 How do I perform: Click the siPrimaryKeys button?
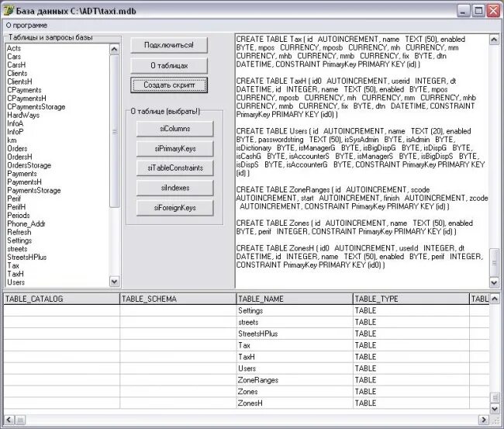[175, 149]
